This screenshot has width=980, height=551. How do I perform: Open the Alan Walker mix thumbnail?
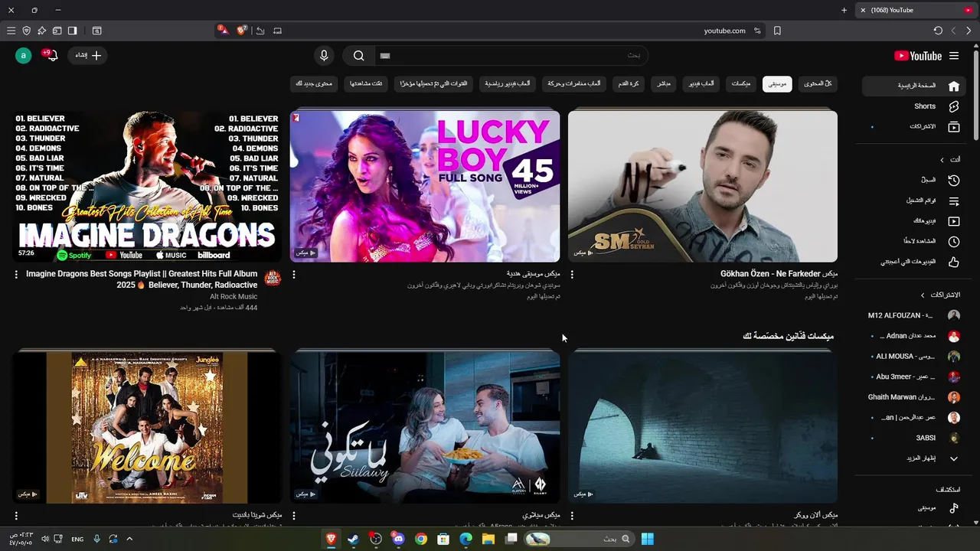703,427
